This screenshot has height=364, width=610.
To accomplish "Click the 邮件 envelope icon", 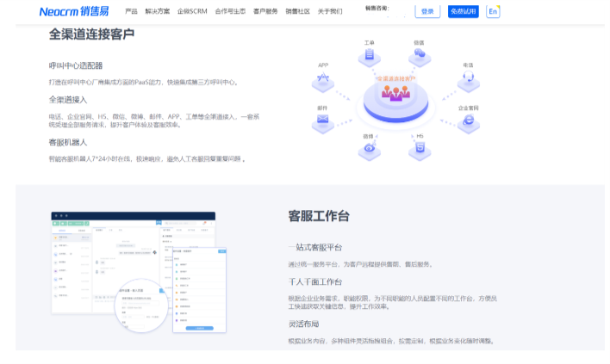I will click(322, 120).
